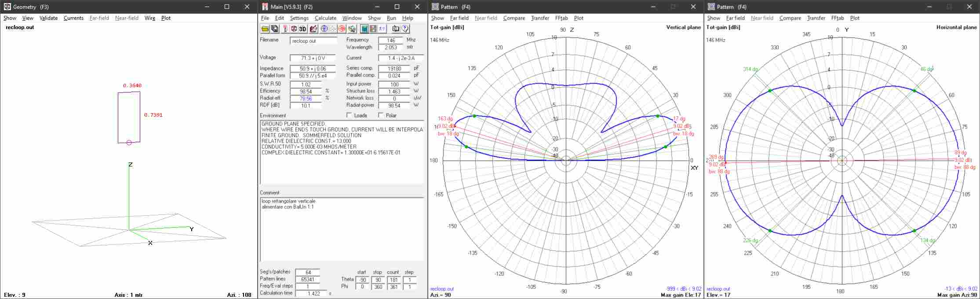Click the 1:1 toolbar icon
Screen dimensions: 980x299
(382, 29)
